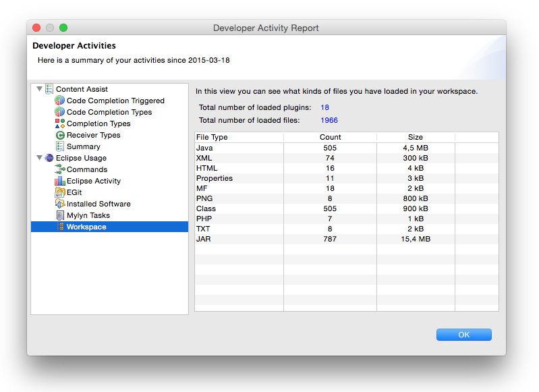539x392 pixels.
Task: Click the EGit icon
Action: [60, 192]
